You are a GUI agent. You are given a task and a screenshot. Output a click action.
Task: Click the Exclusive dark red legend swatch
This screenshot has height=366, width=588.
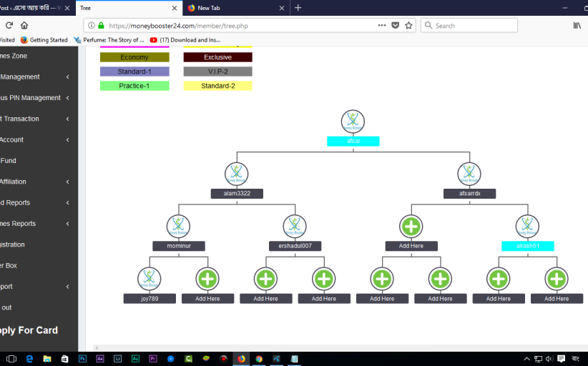[x=217, y=57]
